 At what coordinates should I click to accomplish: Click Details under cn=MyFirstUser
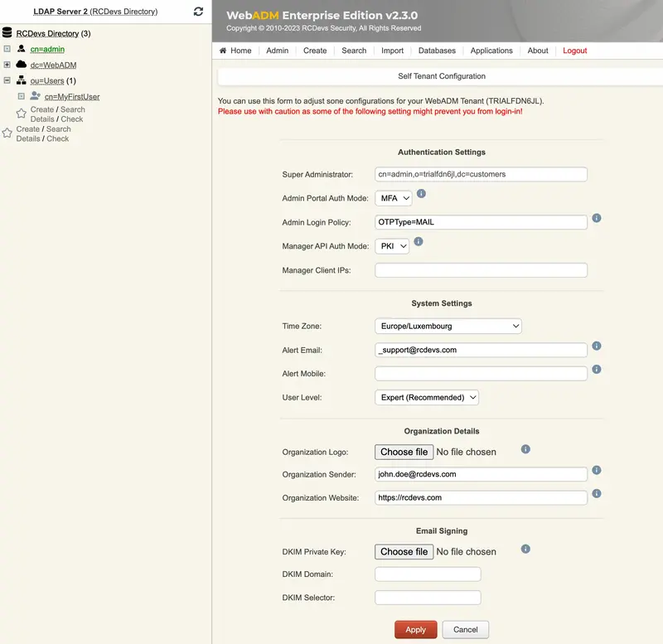coord(42,119)
